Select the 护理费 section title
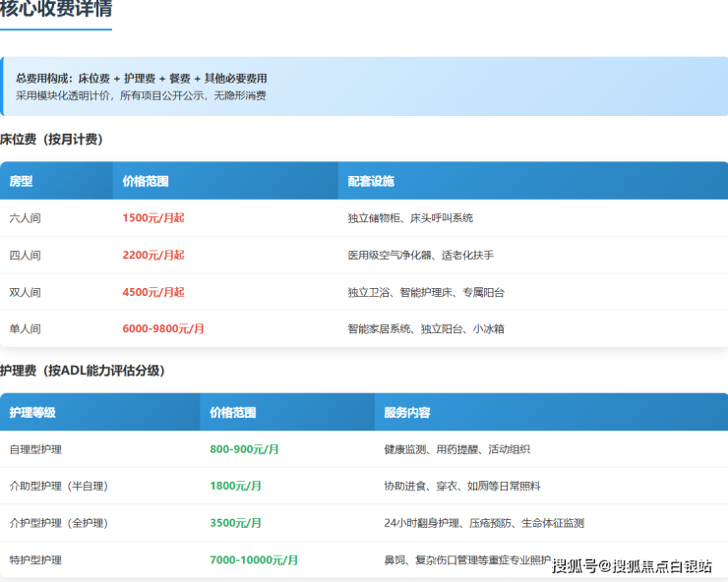 83,371
